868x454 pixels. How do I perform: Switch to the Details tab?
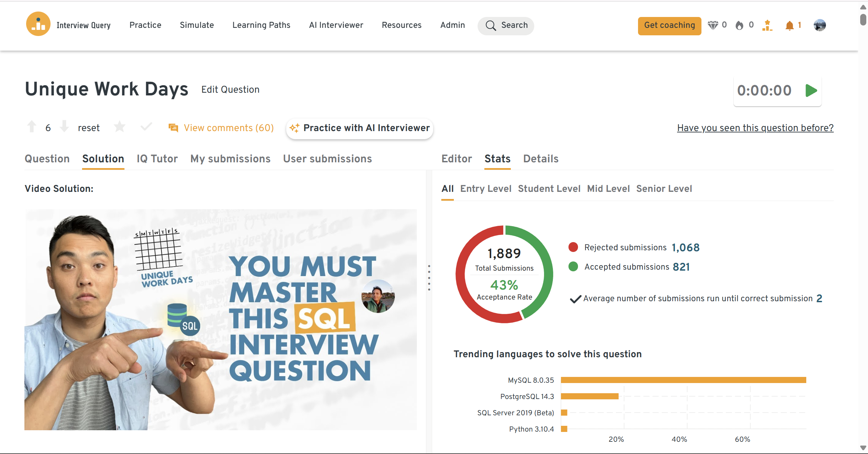click(541, 159)
